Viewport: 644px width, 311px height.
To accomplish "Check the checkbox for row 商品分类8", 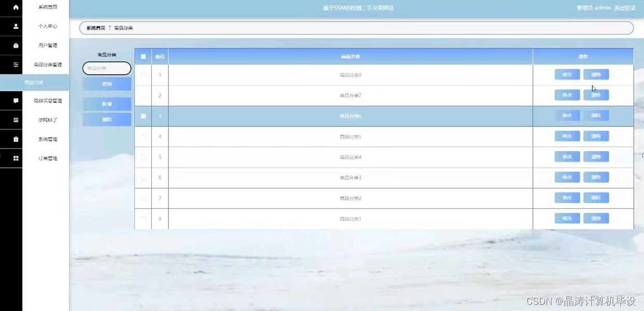I will pyautogui.click(x=143, y=75).
